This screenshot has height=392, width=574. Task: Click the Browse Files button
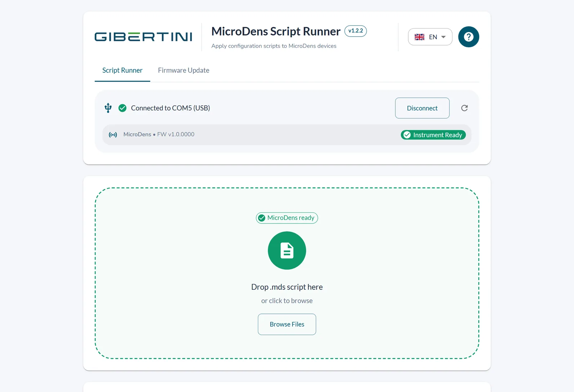(x=287, y=324)
